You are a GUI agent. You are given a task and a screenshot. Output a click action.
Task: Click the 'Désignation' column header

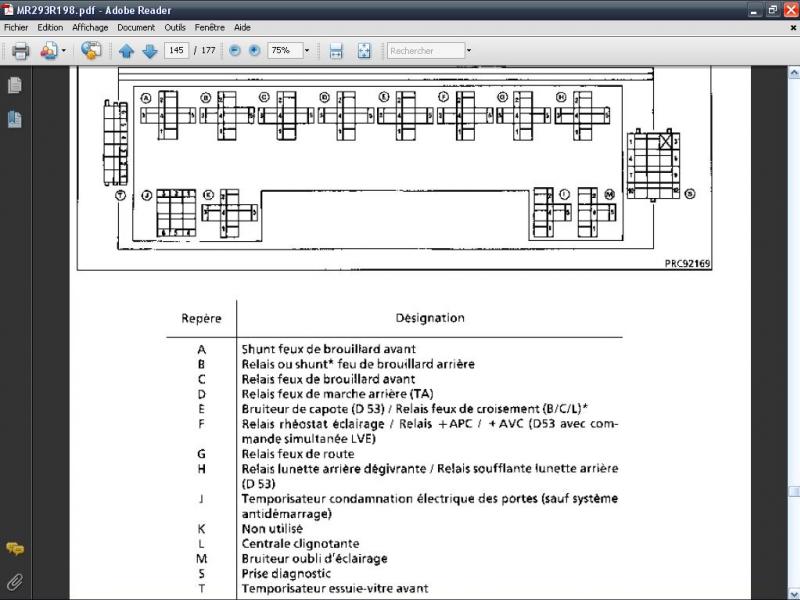(x=430, y=318)
